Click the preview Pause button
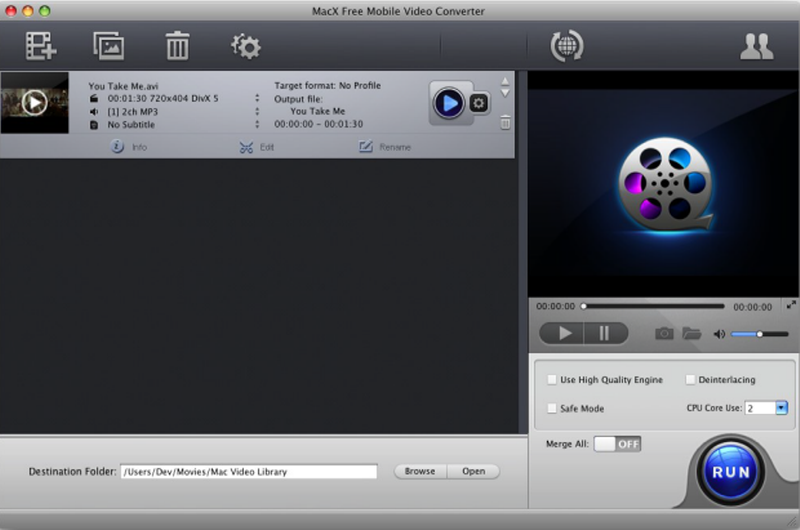This screenshot has width=800, height=530. 606,334
